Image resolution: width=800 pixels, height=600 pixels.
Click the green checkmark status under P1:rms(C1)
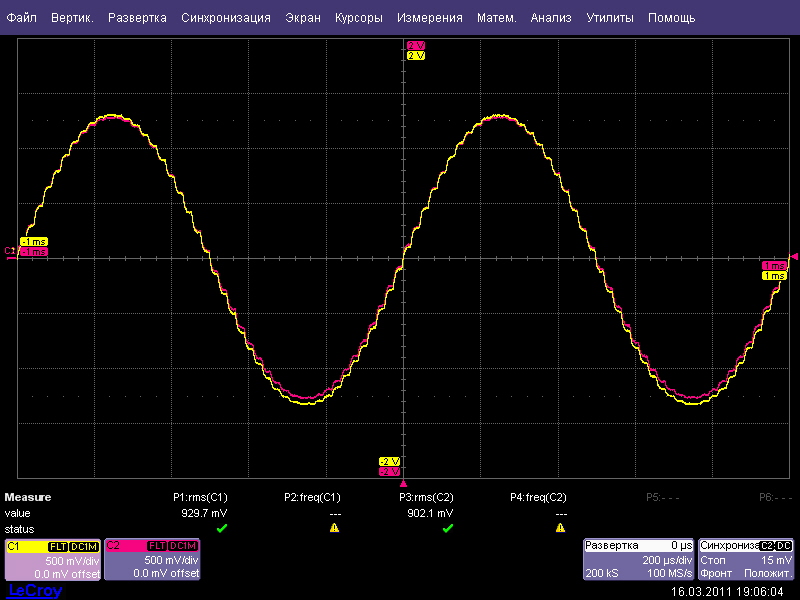[222, 528]
